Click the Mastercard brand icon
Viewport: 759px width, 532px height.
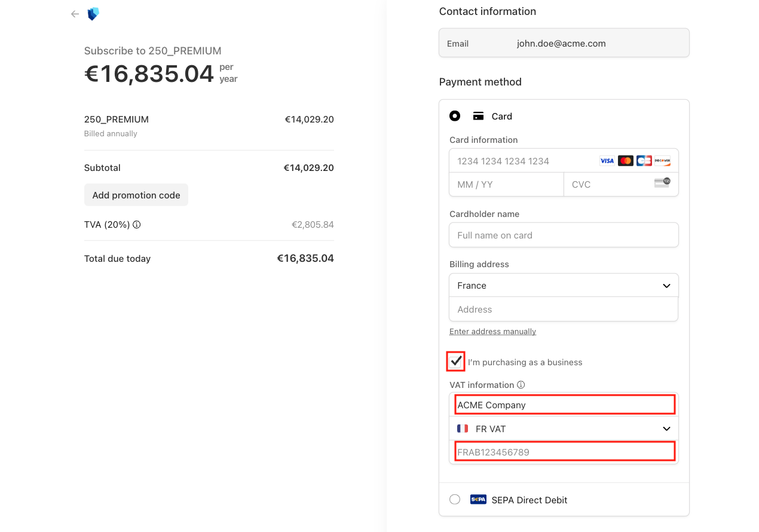click(626, 161)
